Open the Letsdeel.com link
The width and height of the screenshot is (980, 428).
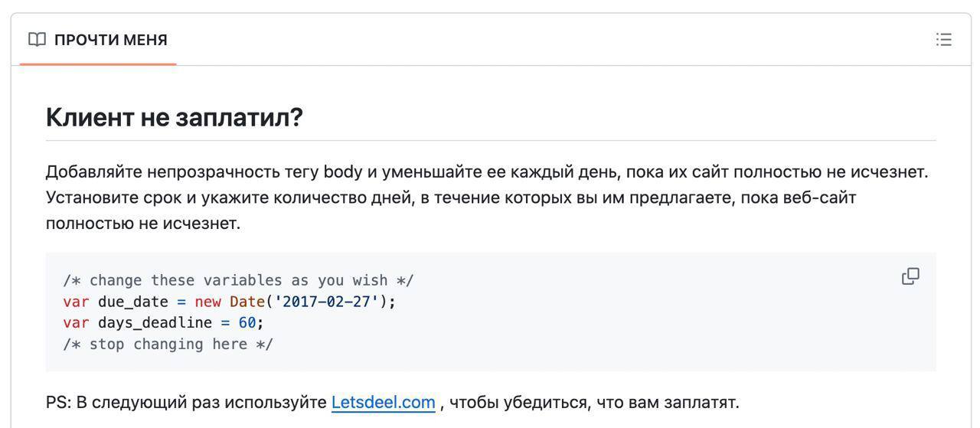(383, 402)
